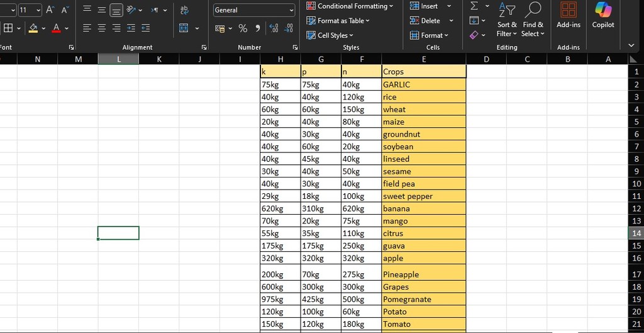Open the Find & Select menu
The image size is (644, 333).
[533, 29]
